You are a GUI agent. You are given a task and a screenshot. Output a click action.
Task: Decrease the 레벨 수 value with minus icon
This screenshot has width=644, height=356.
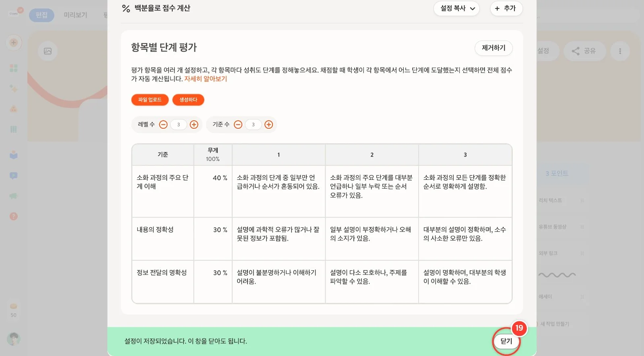(x=163, y=125)
